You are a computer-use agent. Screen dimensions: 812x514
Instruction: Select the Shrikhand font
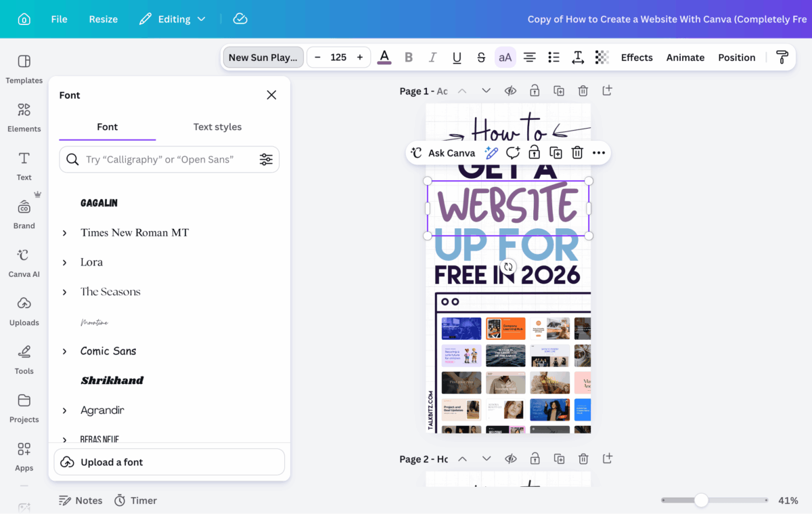[112, 381]
